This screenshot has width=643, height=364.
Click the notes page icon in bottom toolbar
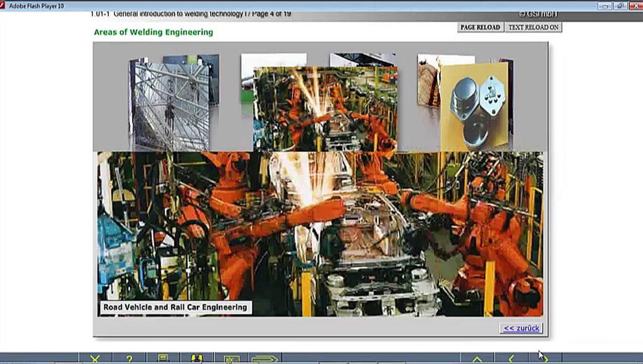pos(163,359)
